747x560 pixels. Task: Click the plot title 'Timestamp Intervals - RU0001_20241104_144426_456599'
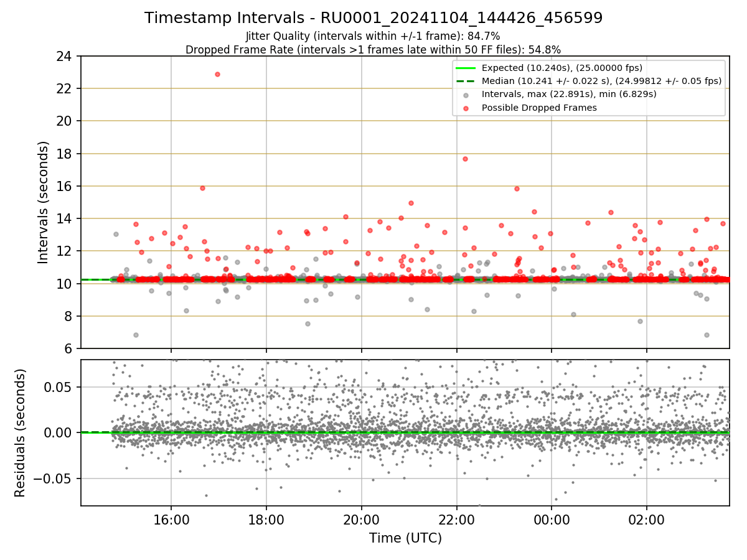[374, 18]
